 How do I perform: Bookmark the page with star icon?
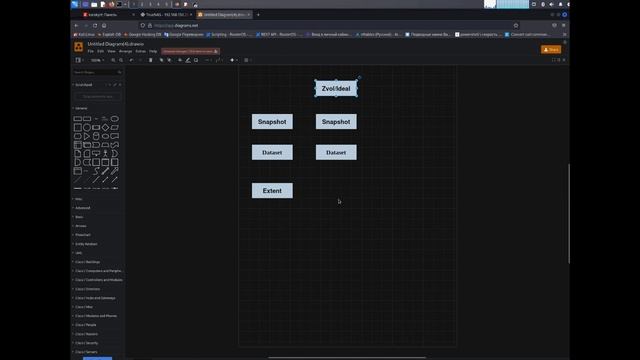(x=516, y=25)
